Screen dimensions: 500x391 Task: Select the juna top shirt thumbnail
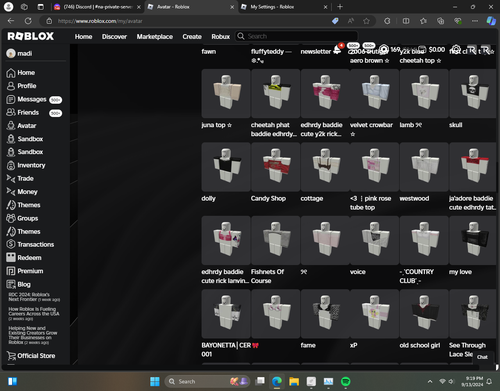tap(226, 93)
